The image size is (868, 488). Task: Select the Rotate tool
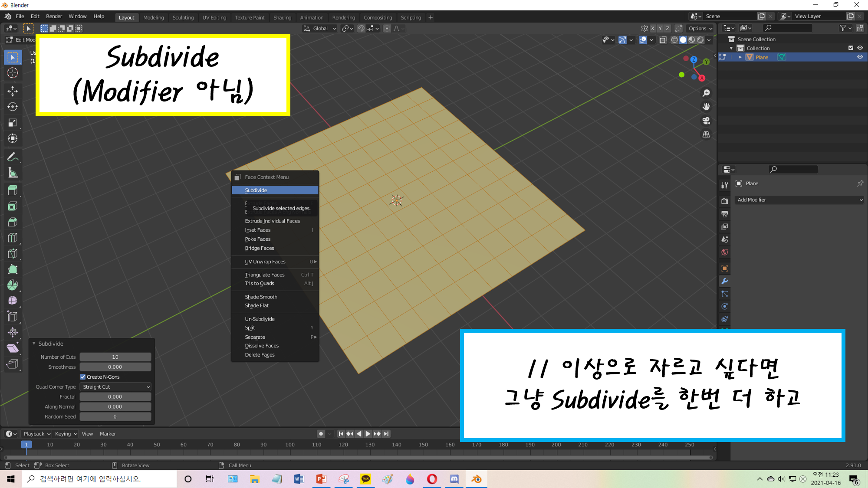[13, 107]
